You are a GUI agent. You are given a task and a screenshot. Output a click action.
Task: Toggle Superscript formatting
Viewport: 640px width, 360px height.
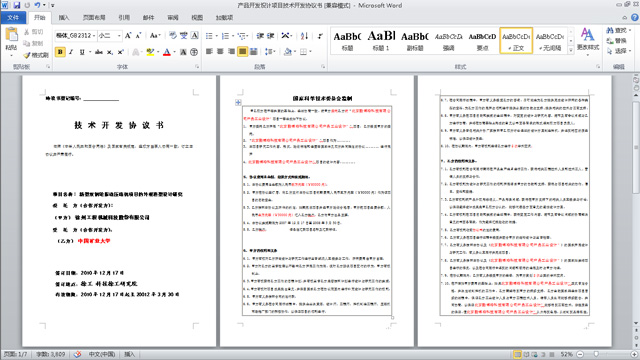[120, 52]
